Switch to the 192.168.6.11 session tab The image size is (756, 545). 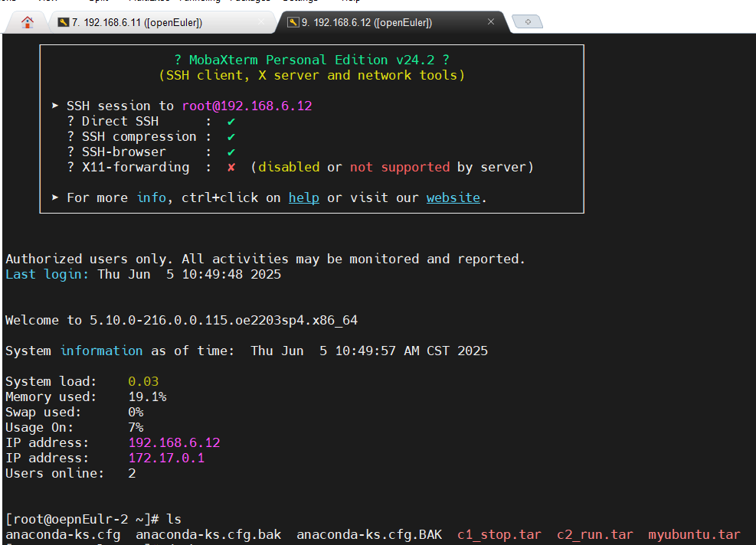(x=162, y=22)
